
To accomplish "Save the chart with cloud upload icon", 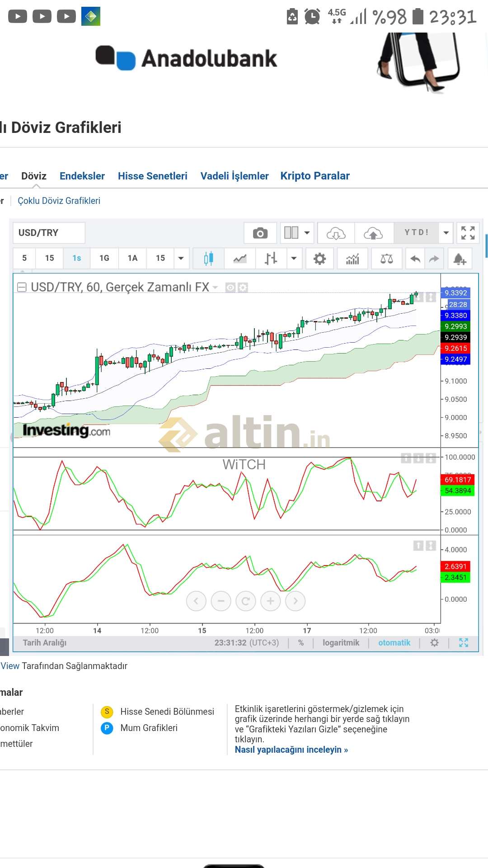I will click(x=373, y=233).
